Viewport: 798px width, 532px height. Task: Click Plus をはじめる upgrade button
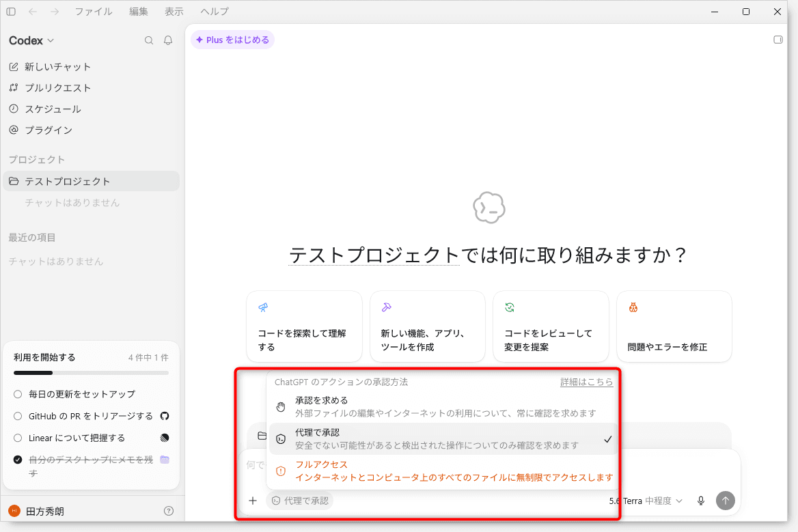click(x=232, y=40)
